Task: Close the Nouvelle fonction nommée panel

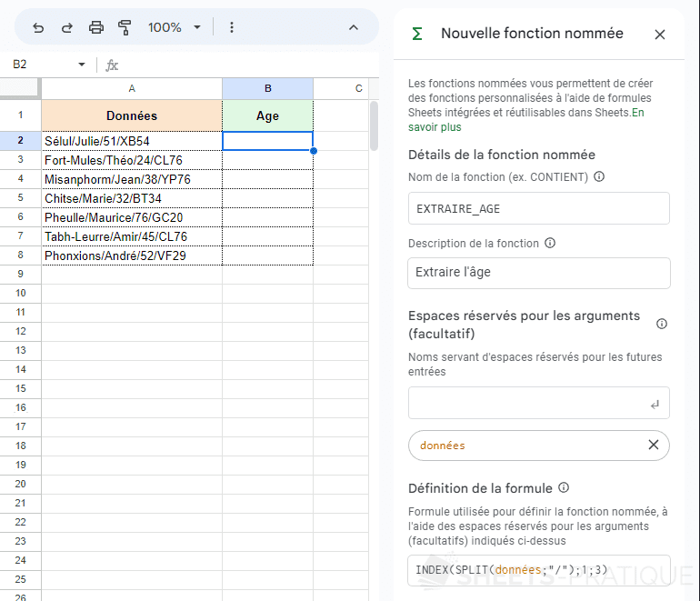Action: pyautogui.click(x=660, y=35)
